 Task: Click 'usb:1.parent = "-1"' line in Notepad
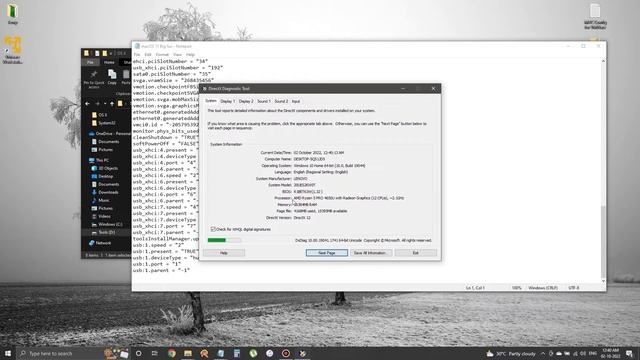(161, 270)
